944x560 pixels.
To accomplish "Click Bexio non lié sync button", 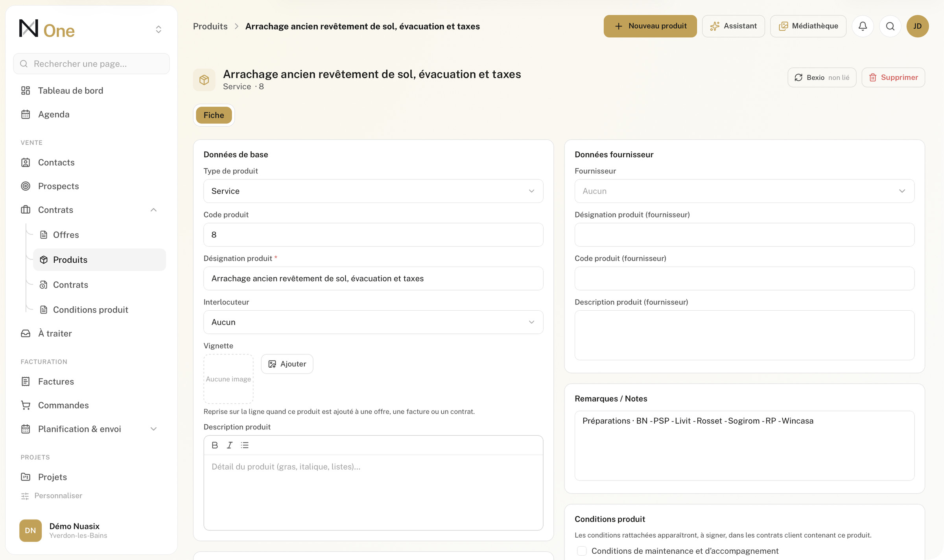I will click(822, 77).
